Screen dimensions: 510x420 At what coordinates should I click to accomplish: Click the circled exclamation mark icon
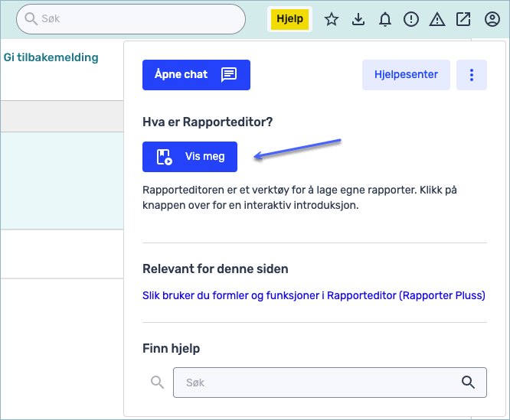click(x=411, y=19)
